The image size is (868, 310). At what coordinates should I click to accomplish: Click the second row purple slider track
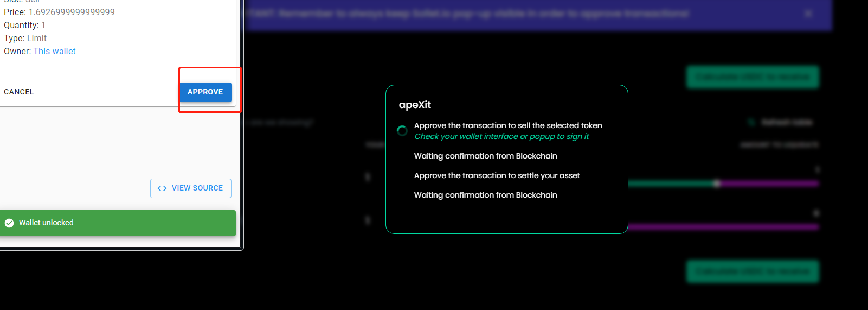pos(723,226)
